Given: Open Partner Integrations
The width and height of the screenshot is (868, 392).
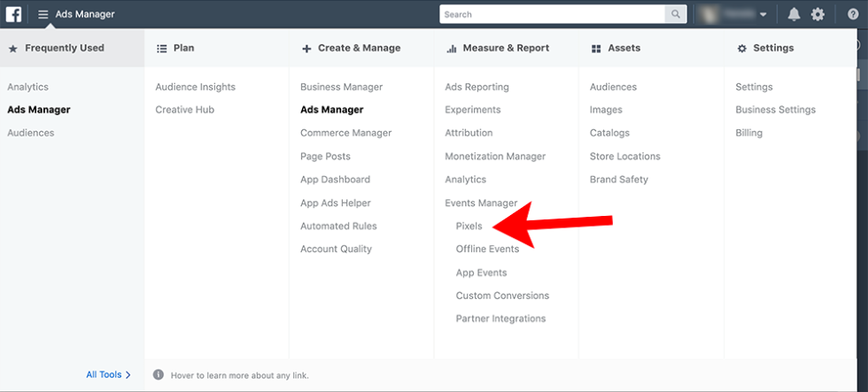Looking at the screenshot, I should (x=501, y=319).
